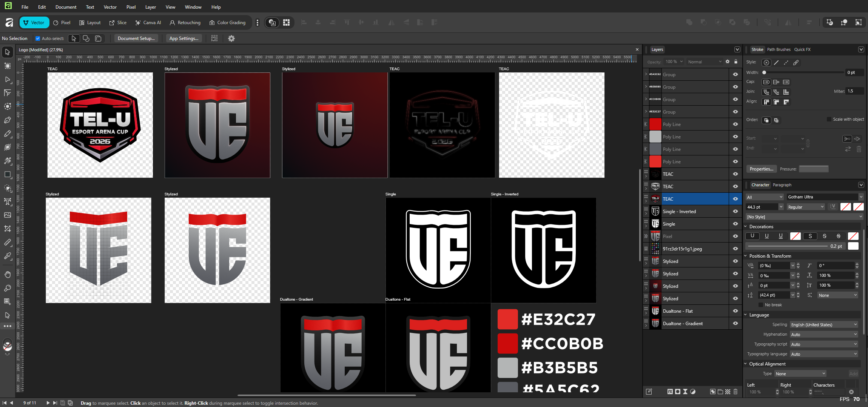
Task: Collapse the Decorations section
Action: coord(746,227)
